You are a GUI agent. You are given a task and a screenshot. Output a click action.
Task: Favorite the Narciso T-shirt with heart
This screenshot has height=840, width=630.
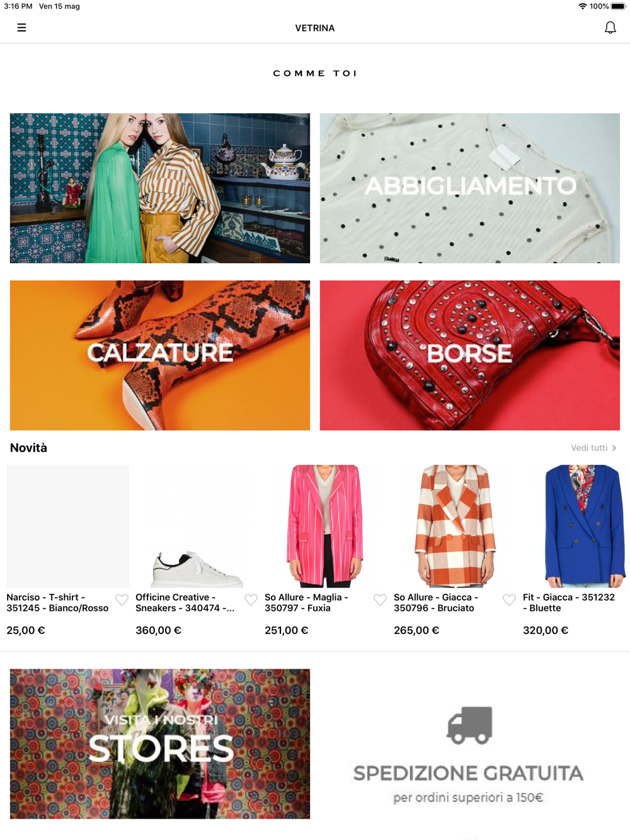click(x=122, y=600)
